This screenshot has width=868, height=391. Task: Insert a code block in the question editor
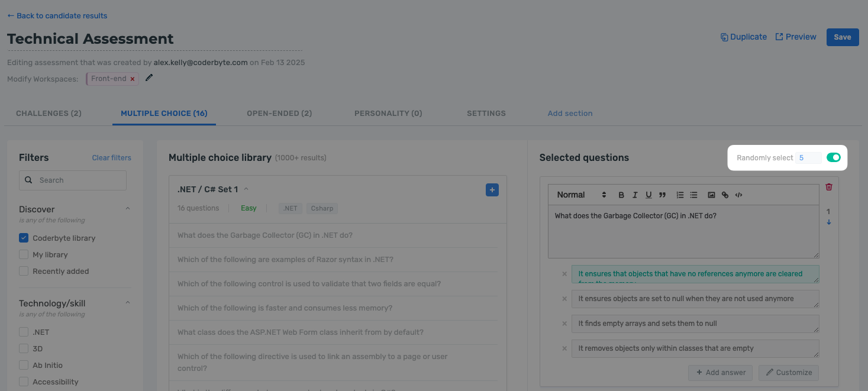click(739, 195)
